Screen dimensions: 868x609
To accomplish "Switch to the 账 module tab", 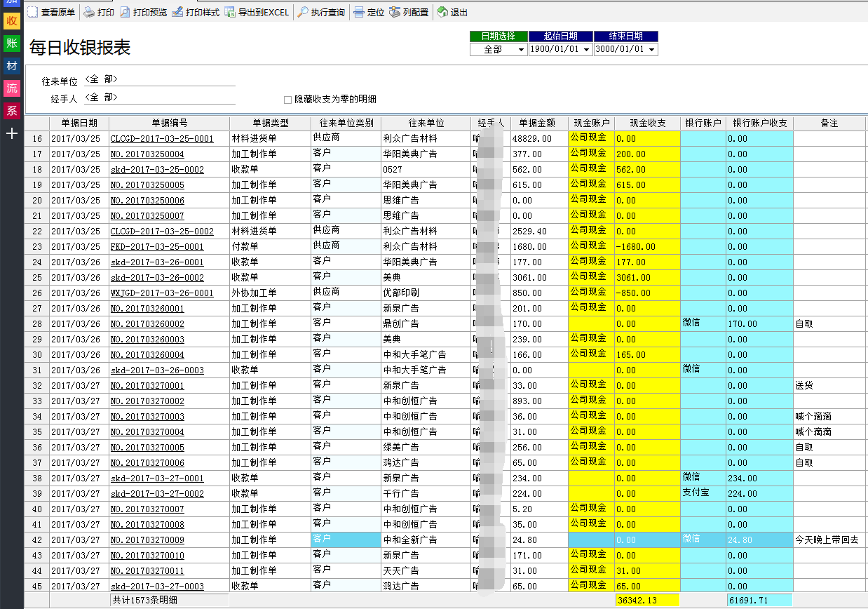I will 11,43.
